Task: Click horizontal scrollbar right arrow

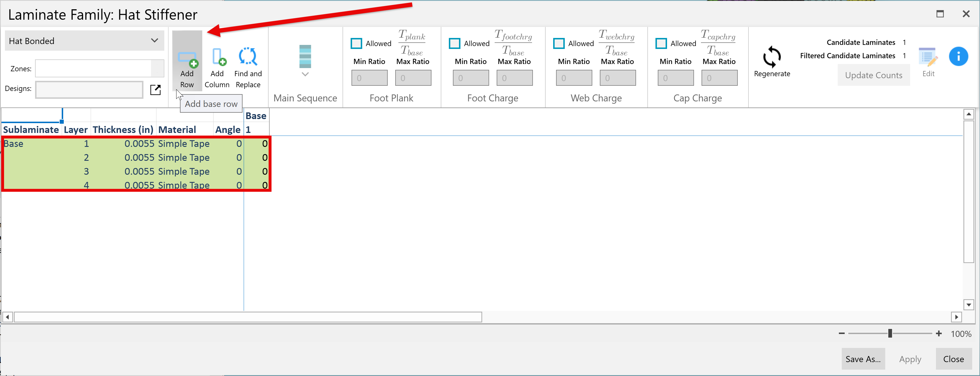Action: (957, 317)
